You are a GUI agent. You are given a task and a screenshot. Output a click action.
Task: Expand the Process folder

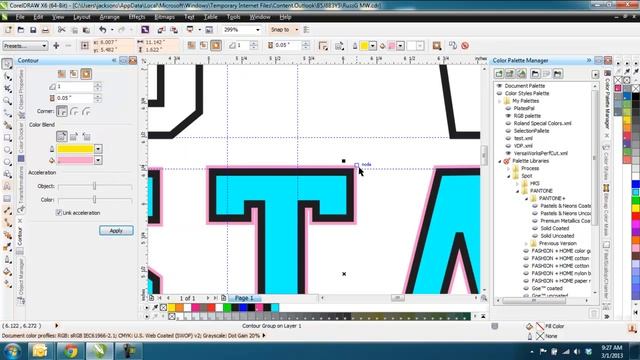click(x=509, y=169)
